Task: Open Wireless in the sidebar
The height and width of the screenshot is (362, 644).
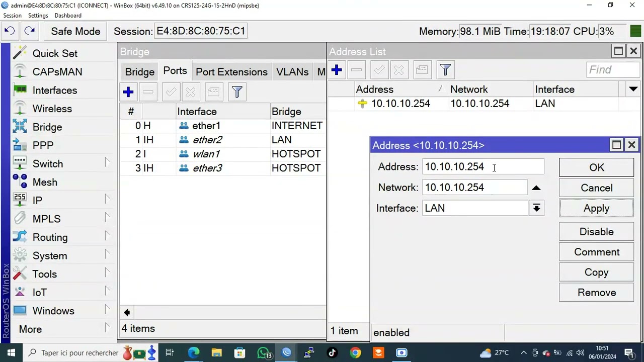Action: click(x=52, y=109)
